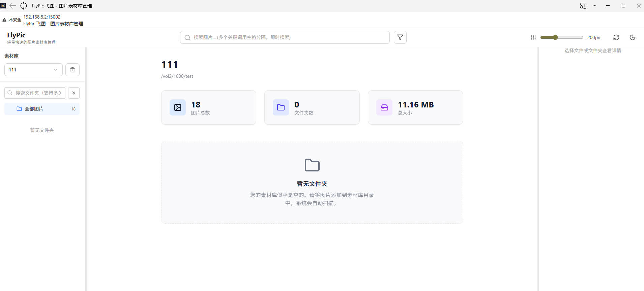The width and height of the screenshot is (644, 291).
Task: Click the display settings sliders icon
Action: point(533,37)
